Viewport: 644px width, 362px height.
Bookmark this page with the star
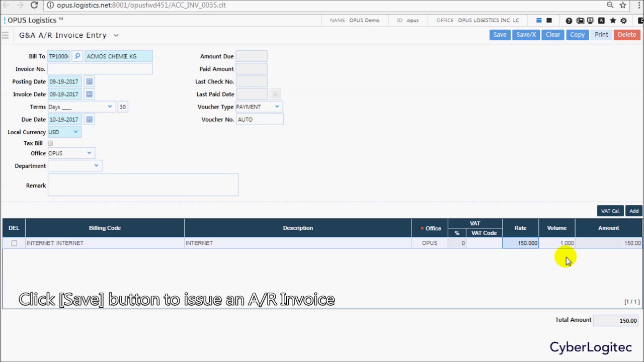(x=623, y=5)
